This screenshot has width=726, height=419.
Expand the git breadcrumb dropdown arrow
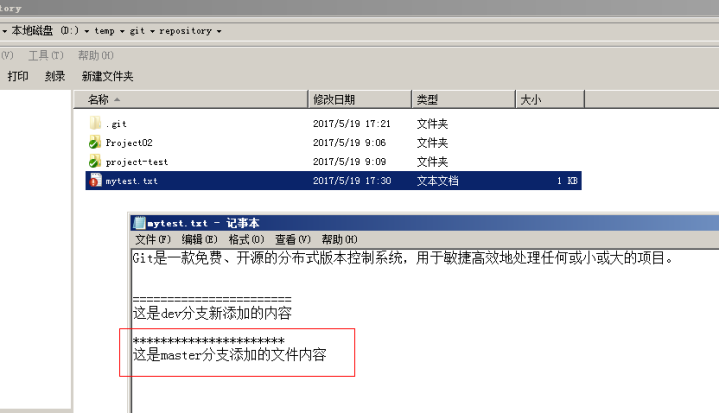[x=152, y=31]
